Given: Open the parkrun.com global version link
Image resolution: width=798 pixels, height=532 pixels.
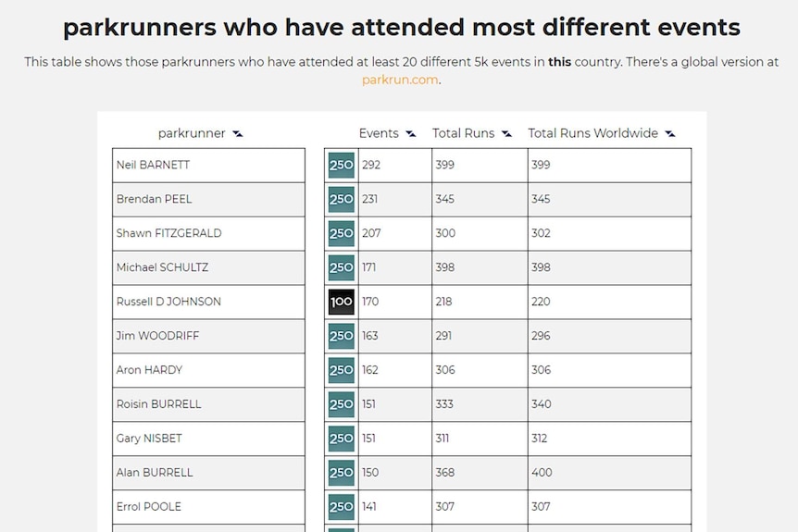Looking at the screenshot, I should point(400,80).
